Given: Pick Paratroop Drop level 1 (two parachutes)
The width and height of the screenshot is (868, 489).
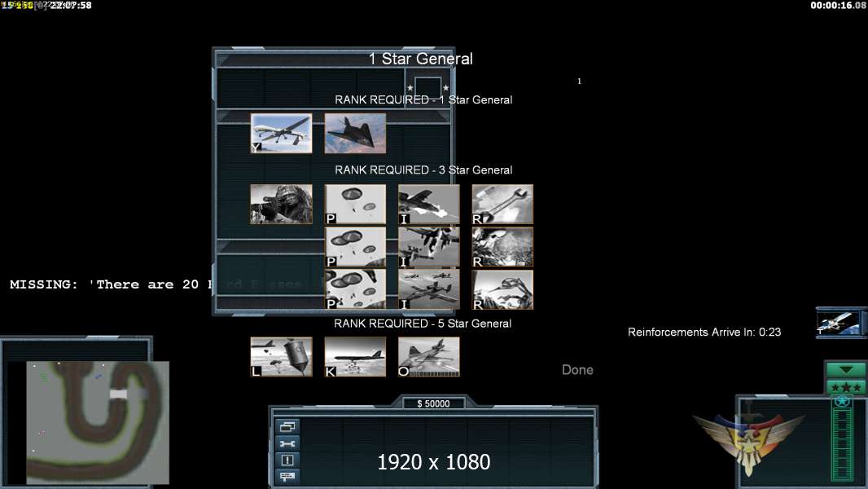Looking at the screenshot, I should (355, 205).
